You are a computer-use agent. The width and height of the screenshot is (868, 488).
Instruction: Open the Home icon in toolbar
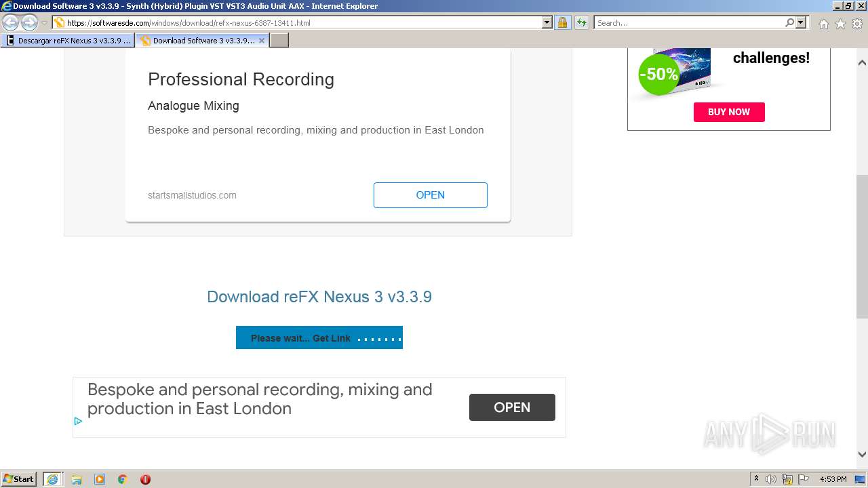(823, 24)
